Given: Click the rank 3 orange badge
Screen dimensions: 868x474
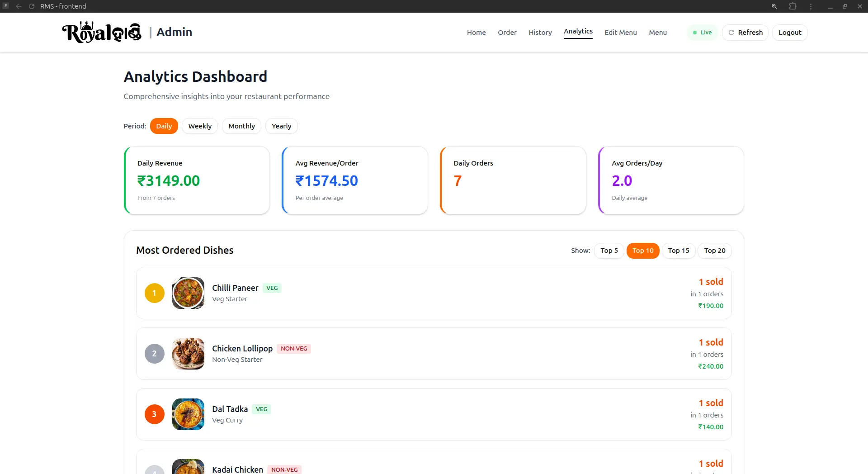Looking at the screenshot, I should point(154,414).
